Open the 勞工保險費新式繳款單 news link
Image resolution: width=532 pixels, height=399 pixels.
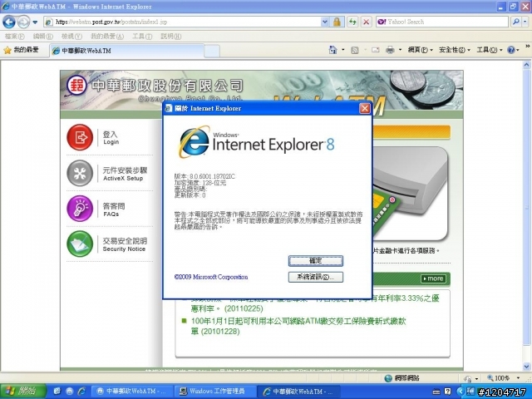point(298,326)
